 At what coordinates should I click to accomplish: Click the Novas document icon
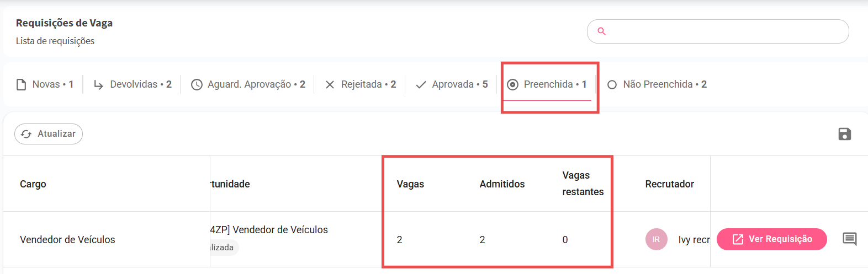22,84
